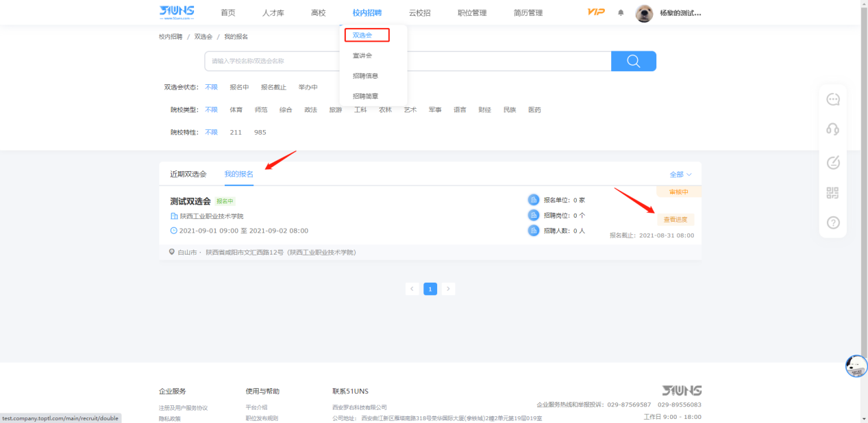Viewport: 868px width, 423px height.
Task: Switch to 近期双选会 tab
Action: [x=188, y=175]
